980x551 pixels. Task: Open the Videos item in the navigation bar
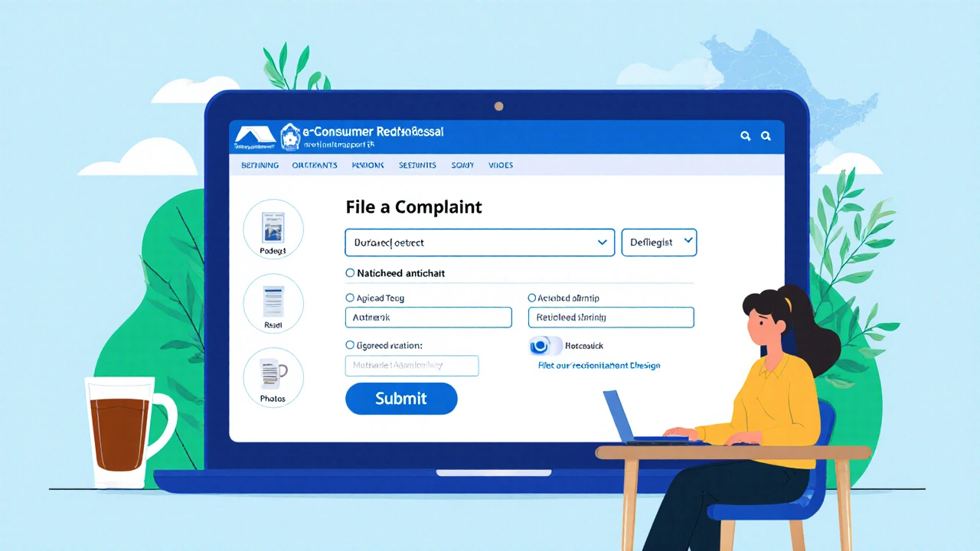[x=501, y=165]
